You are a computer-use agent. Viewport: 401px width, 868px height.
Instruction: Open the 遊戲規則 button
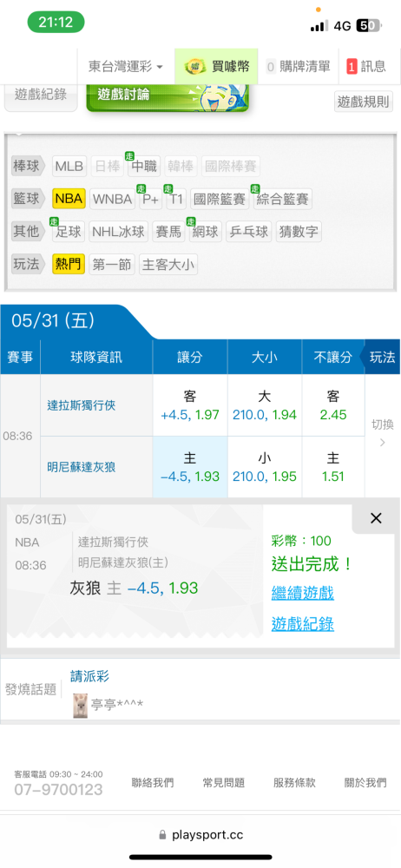pos(364,102)
